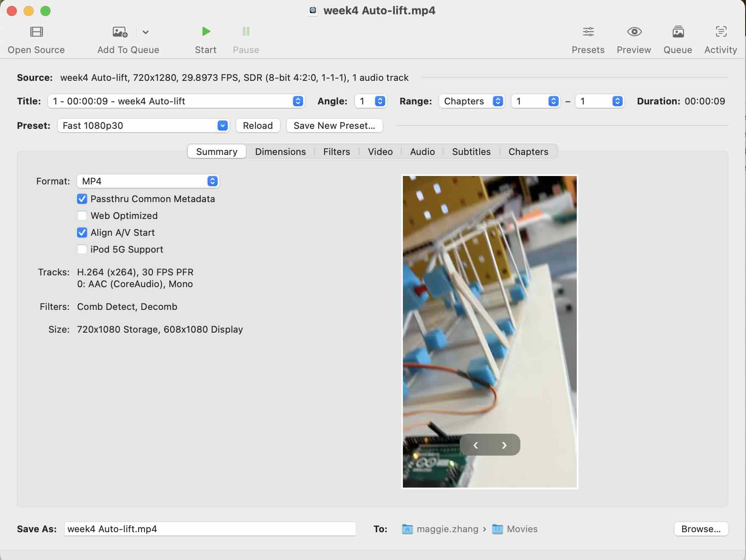Click the maggie.zhang path label
The image size is (746, 560).
[448, 529]
